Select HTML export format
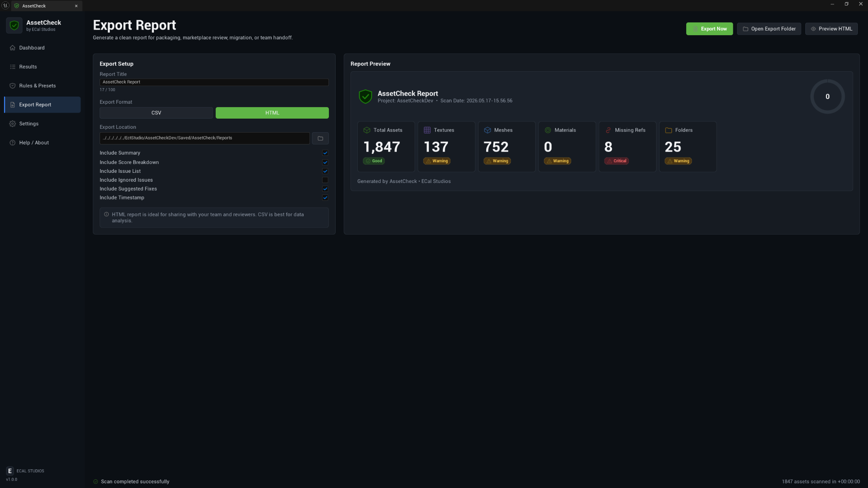Screen dimensions: 868x488 pos(272,113)
